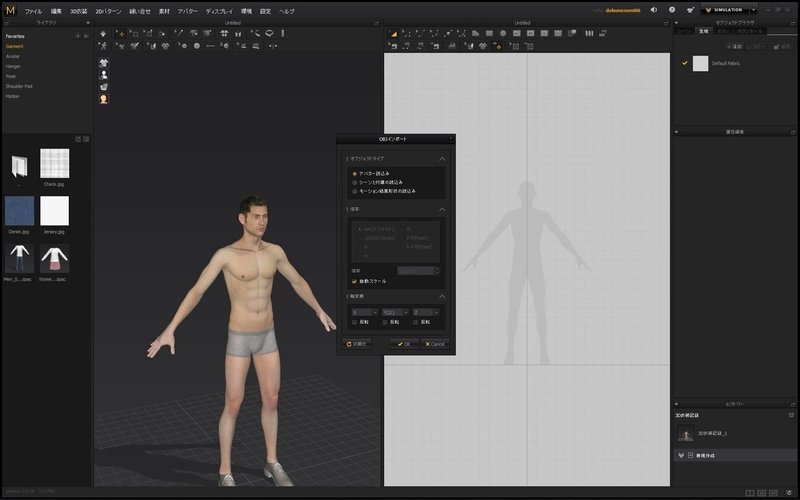This screenshot has width=800, height=500.
Task: Switch to 生地 tab in Object Browser
Action: click(x=704, y=31)
